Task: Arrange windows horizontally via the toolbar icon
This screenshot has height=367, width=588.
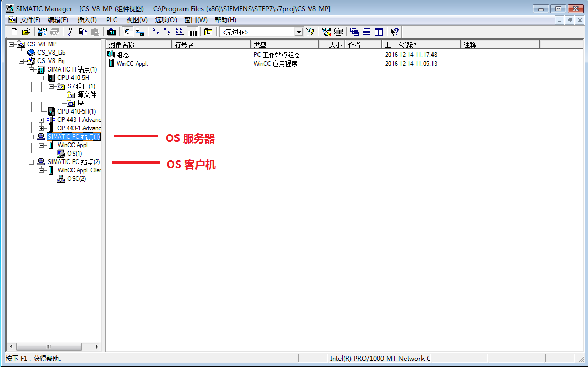Action: coord(366,32)
